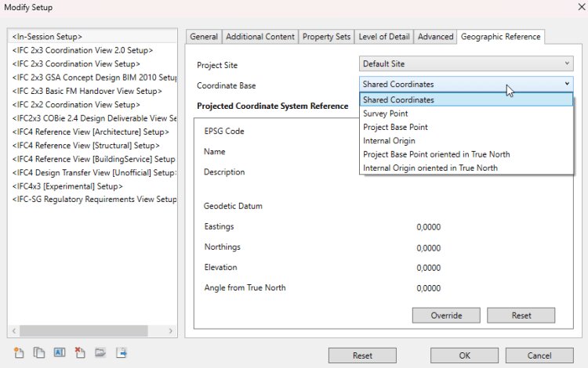The height and width of the screenshot is (368, 588).
Task: Click the Export setup icon
Action: [122, 353]
